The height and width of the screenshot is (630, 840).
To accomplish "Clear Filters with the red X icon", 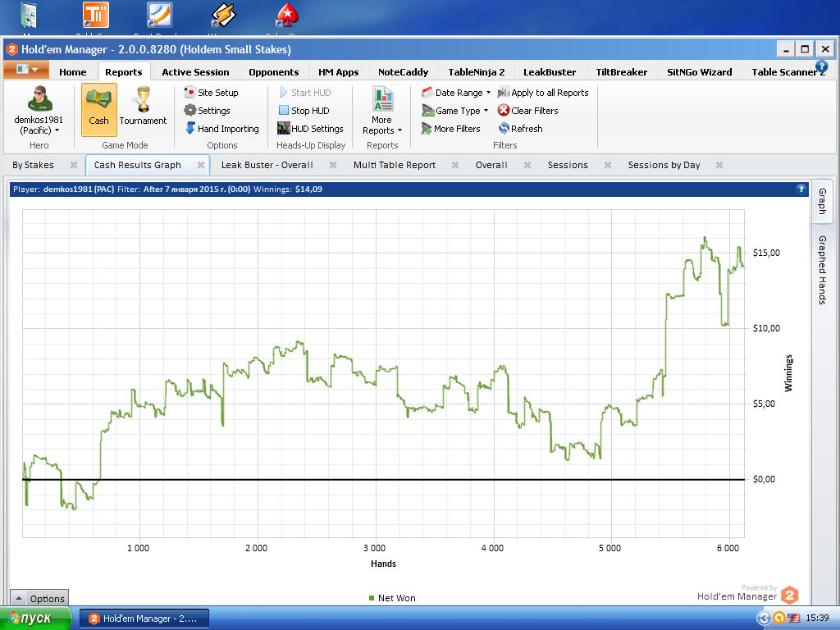I will [527, 111].
